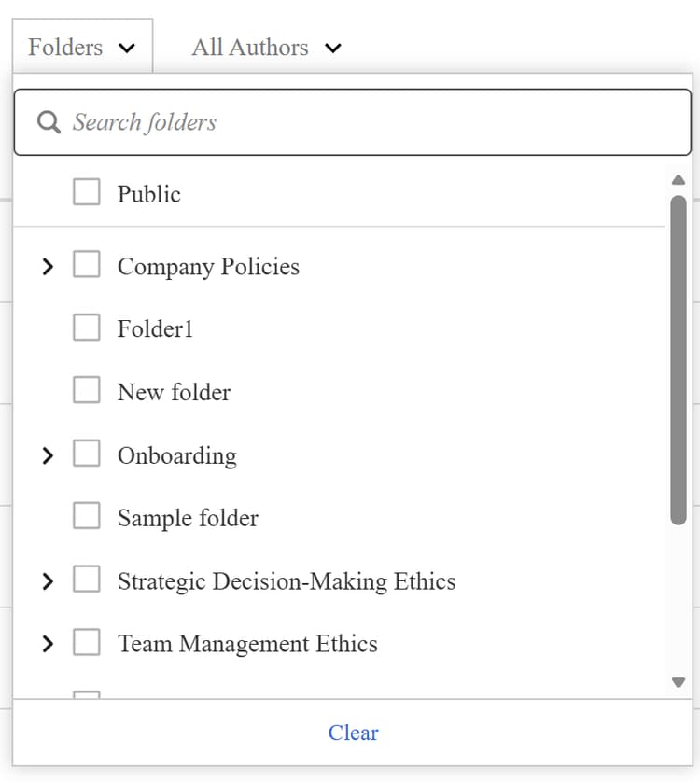Click the Search folders input field
700x782 pixels.
[352, 122]
